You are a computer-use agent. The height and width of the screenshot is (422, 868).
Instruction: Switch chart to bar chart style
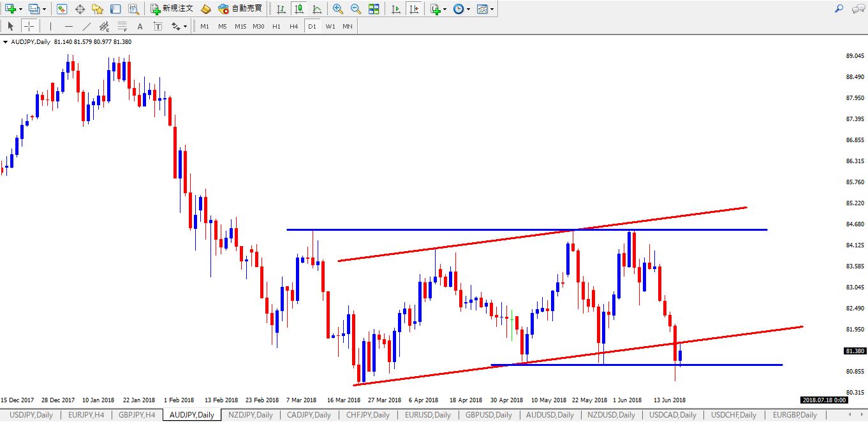coord(281,9)
